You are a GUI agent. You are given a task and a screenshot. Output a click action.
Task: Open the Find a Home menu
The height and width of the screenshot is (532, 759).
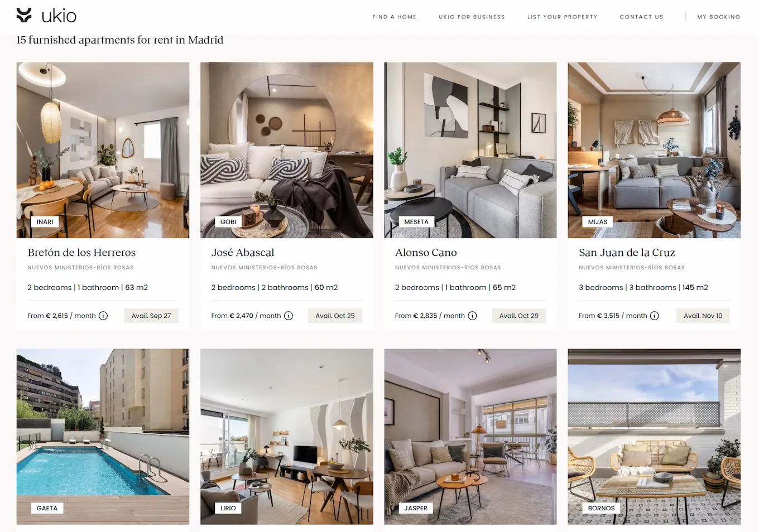pos(395,17)
